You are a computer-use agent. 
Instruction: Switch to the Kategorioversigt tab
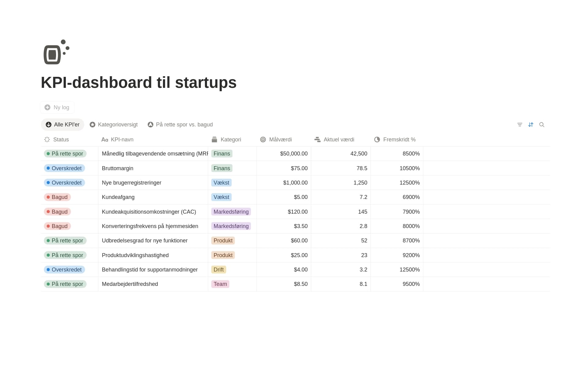114,125
